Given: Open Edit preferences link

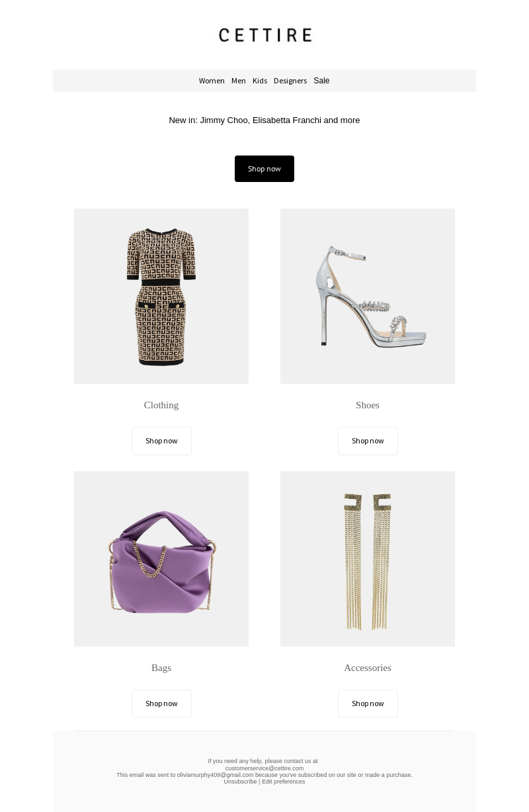Looking at the screenshot, I should click(x=284, y=782).
